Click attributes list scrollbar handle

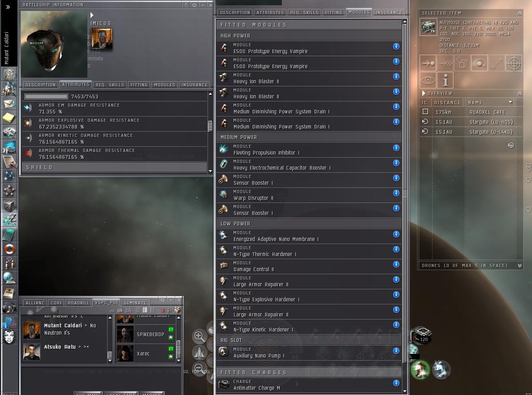click(210, 125)
